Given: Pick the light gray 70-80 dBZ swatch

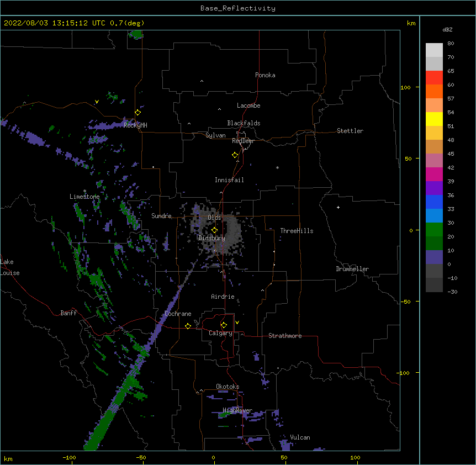Looking at the screenshot, I should pyautogui.click(x=434, y=50).
